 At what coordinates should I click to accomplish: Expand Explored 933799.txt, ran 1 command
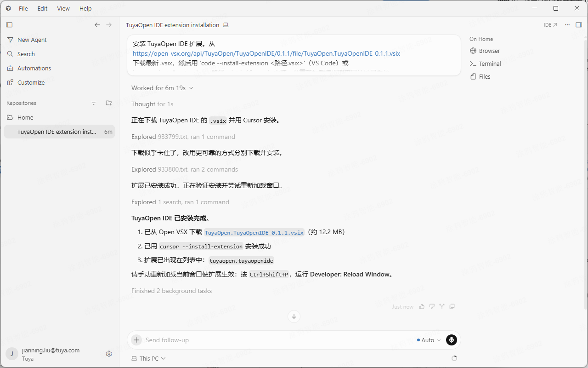[183, 137]
